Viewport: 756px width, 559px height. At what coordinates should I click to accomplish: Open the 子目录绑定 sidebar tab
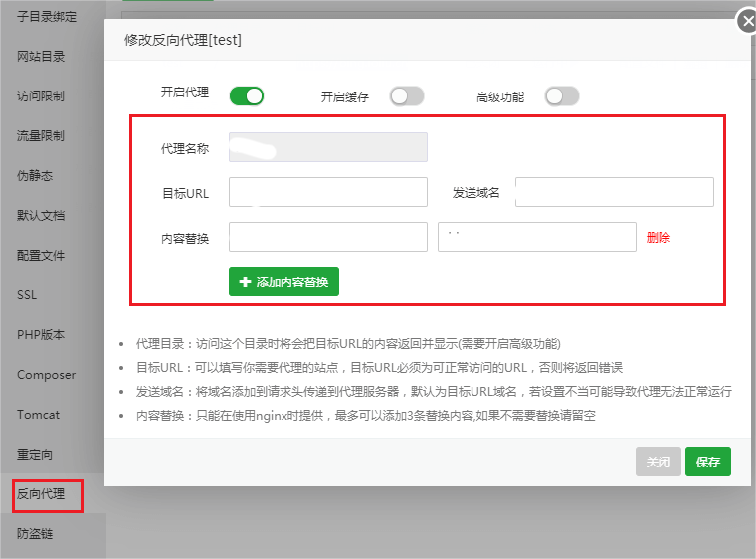tap(47, 17)
